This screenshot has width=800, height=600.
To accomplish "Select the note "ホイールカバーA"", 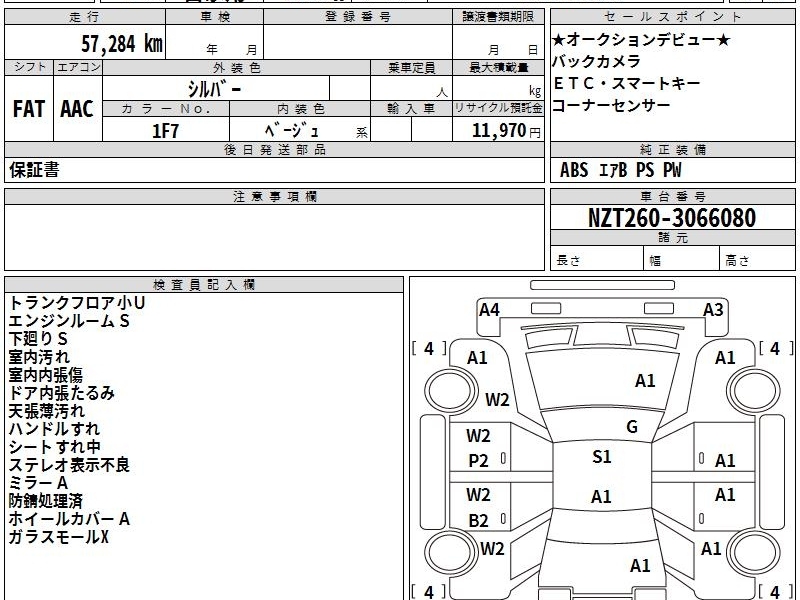I will 69,519.
